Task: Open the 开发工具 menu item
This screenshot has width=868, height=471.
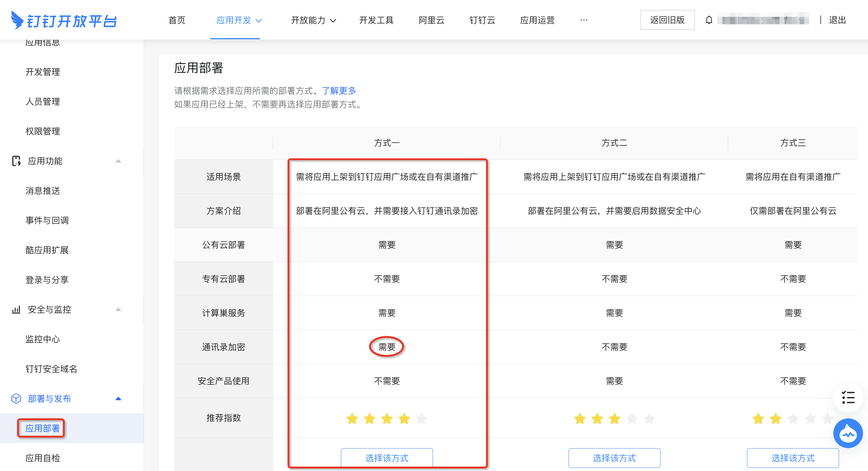Action: tap(376, 20)
